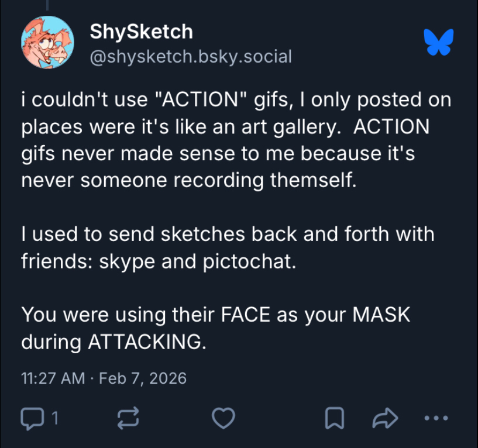This screenshot has height=448, width=478.
Task: Click the word ATTACKING in the post
Action: (146, 342)
